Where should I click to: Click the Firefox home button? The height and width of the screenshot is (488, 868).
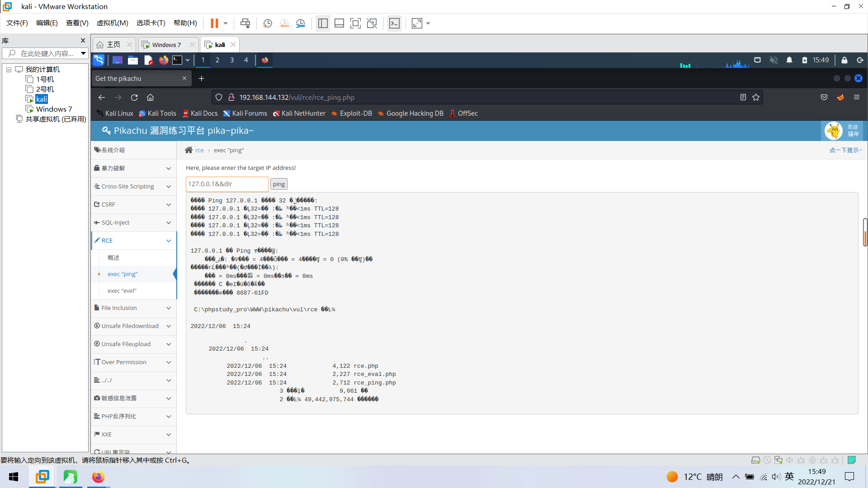tap(151, 98)
